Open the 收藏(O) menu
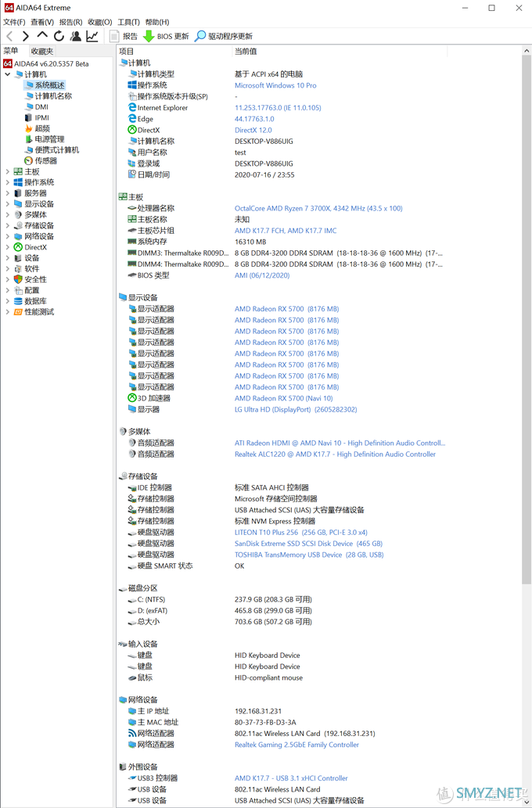 click(x=99, y=22)
